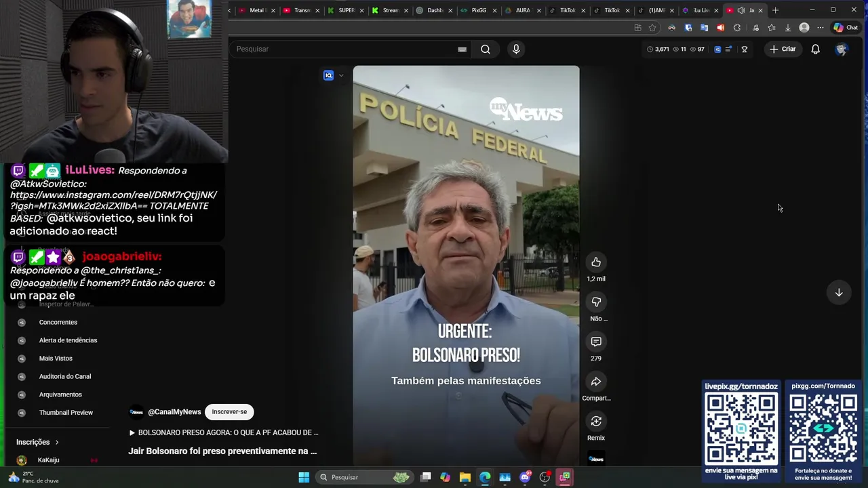The image size is (868, 488).
Task: Open Copilot from taskbar
Action: pyautogui.click(x=445, y=477)
